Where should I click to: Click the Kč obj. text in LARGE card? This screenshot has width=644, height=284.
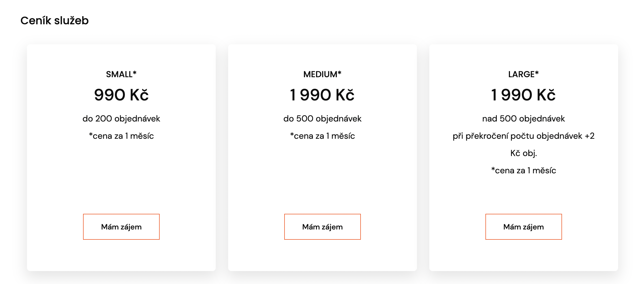pos(524,153)
